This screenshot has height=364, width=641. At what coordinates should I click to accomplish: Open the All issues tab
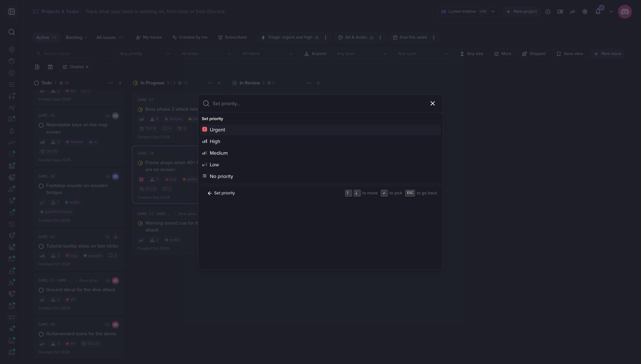pyautogui.click(x=110, y=37)
